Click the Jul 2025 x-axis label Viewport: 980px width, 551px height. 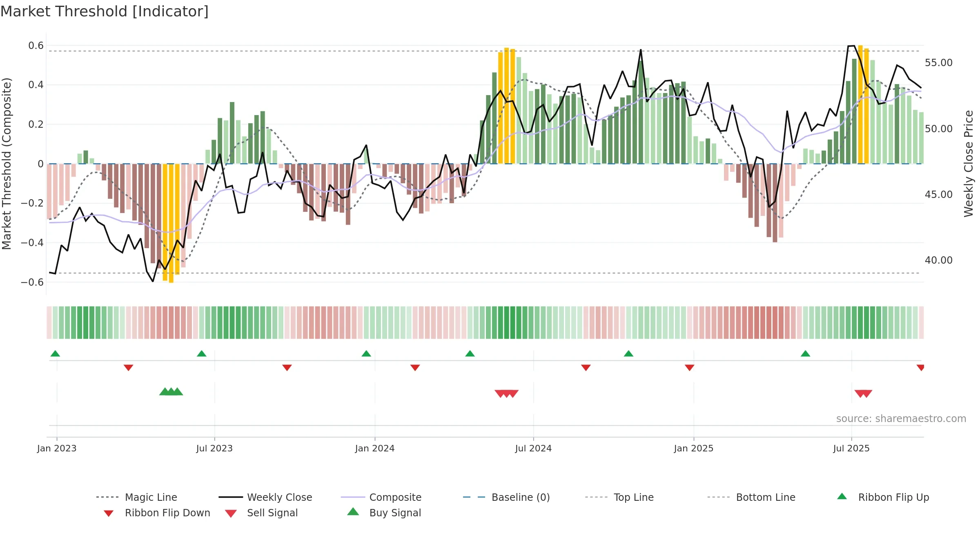pyautogui.click(x=851, y=448)
